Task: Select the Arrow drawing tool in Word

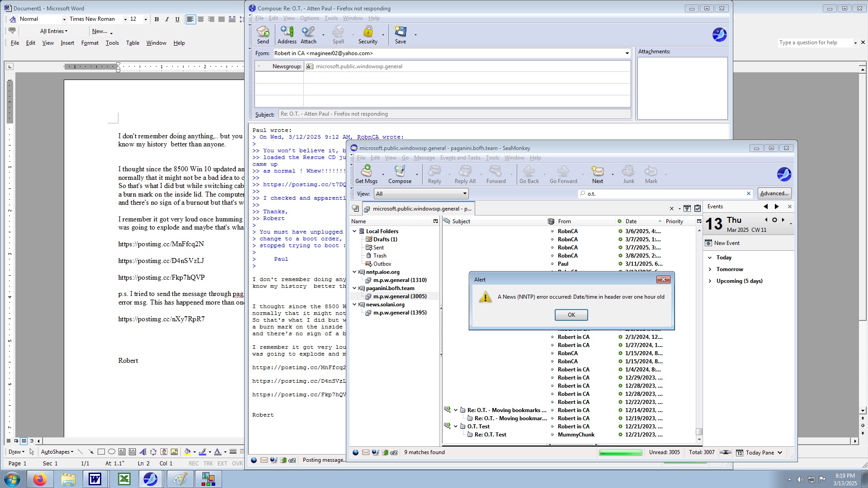Action: coord(91,451)
